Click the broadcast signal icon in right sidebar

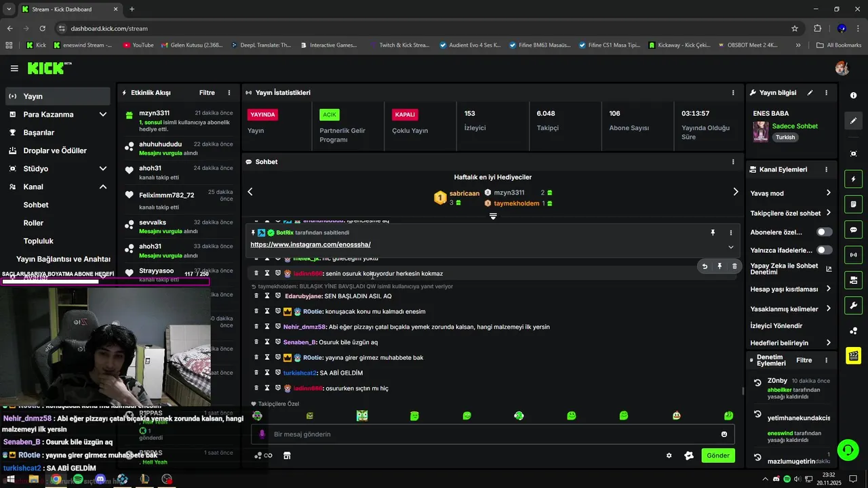[853, 255]
